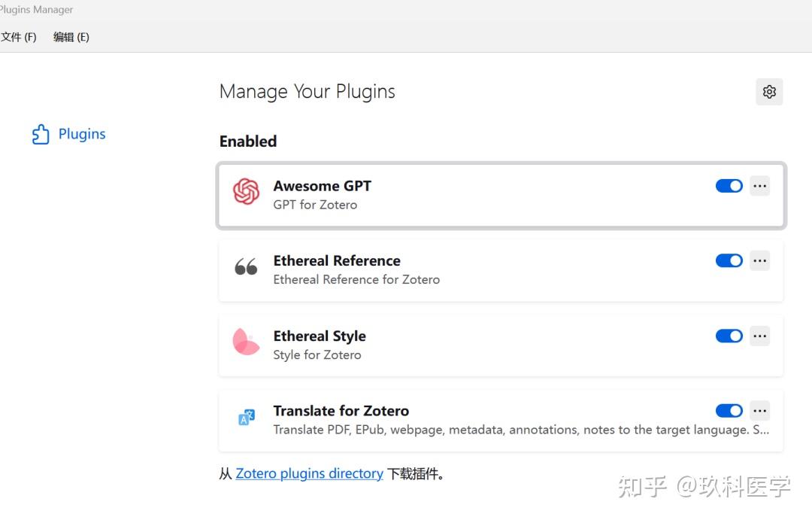Click the Ethereal Reference quotation mark icon
This screenshot has width=812, height=520.
246,267
